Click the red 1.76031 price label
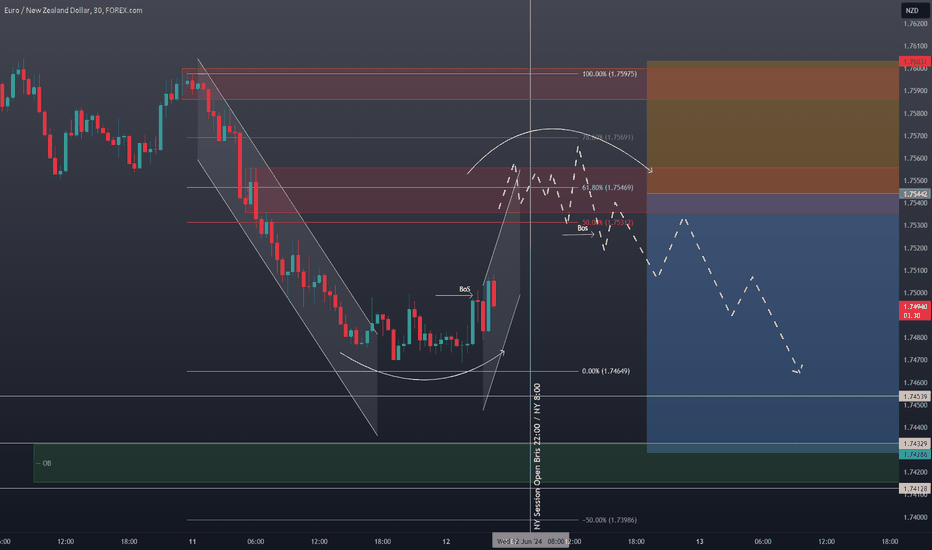 [x=915, y=61]
